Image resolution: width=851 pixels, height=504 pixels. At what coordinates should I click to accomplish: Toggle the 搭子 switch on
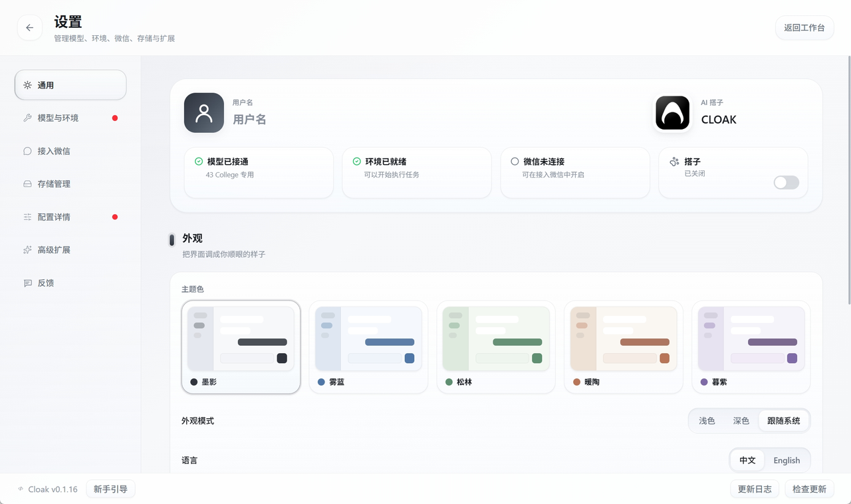point(787,182)
